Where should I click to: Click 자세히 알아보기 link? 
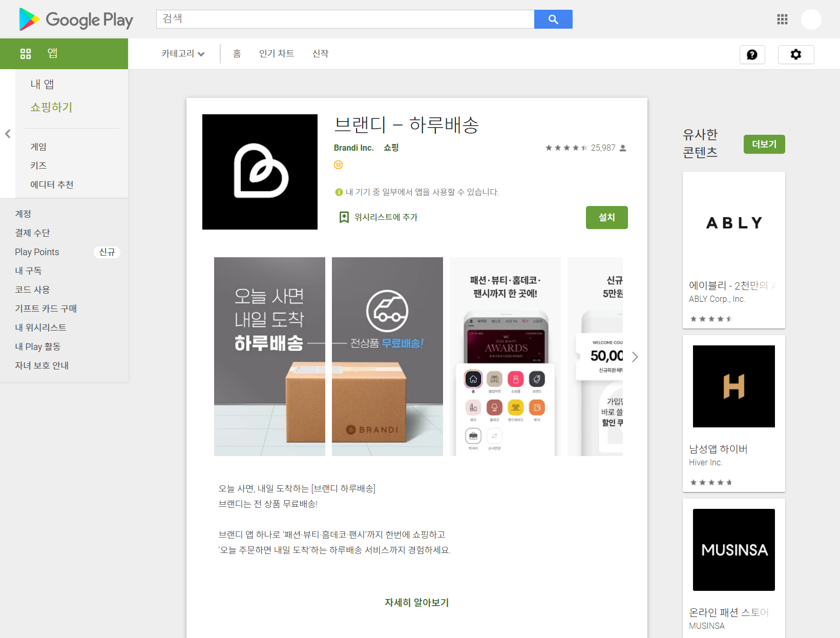pos(417,603)
